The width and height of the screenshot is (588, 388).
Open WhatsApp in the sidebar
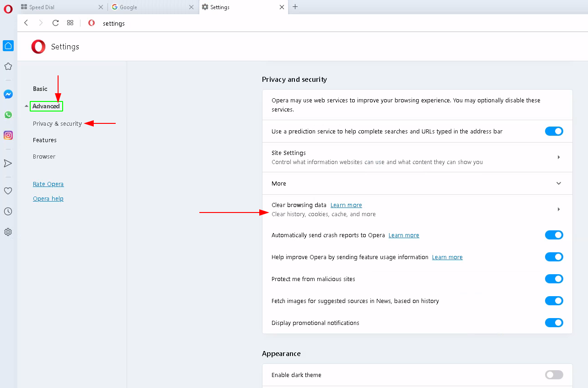pos(8,115)
